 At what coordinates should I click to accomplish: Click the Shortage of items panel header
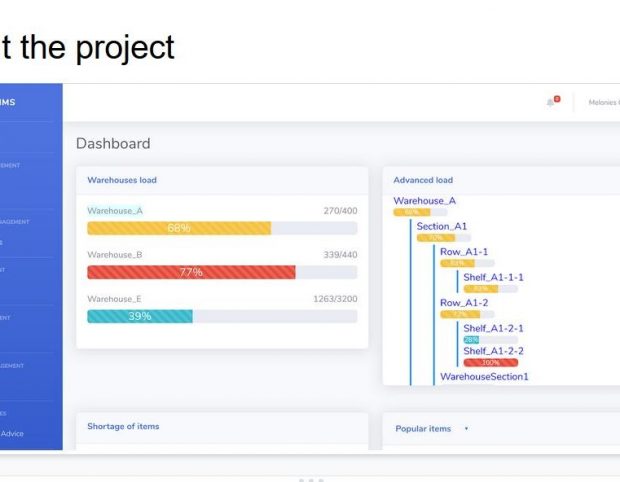point(123,427)
